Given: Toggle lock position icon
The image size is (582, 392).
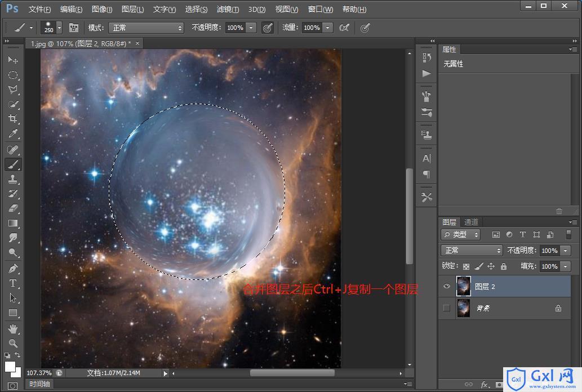Looking at the screenshot, I should pos(491,266).
